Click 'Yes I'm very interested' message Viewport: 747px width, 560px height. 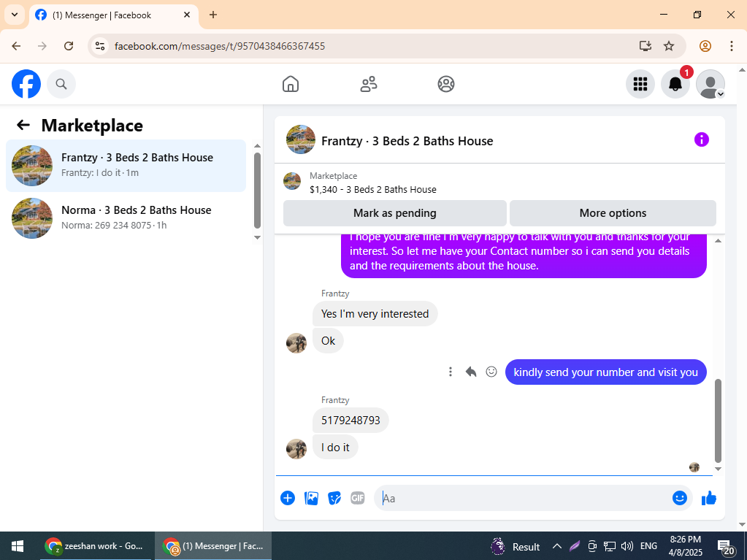[375, 314]
